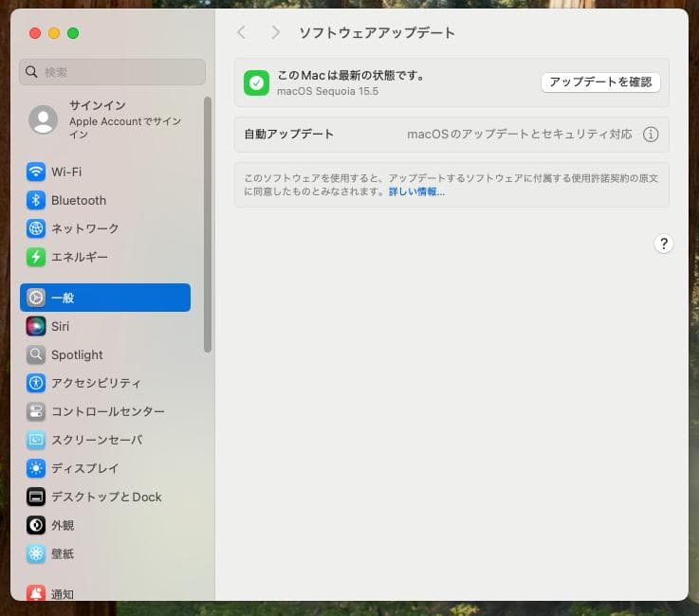Screen dimensions: 699x616
Task: Select スクリーンセーバ label in sidebar
Action: coord(97,440)
